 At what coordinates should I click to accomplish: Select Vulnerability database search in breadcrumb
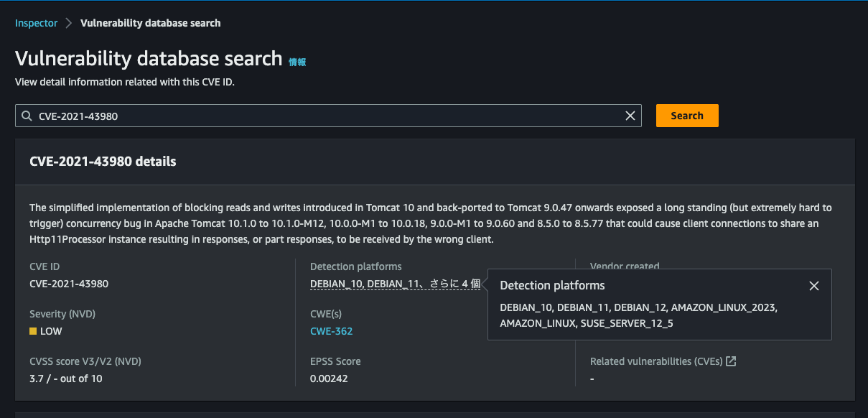(150, 22)
